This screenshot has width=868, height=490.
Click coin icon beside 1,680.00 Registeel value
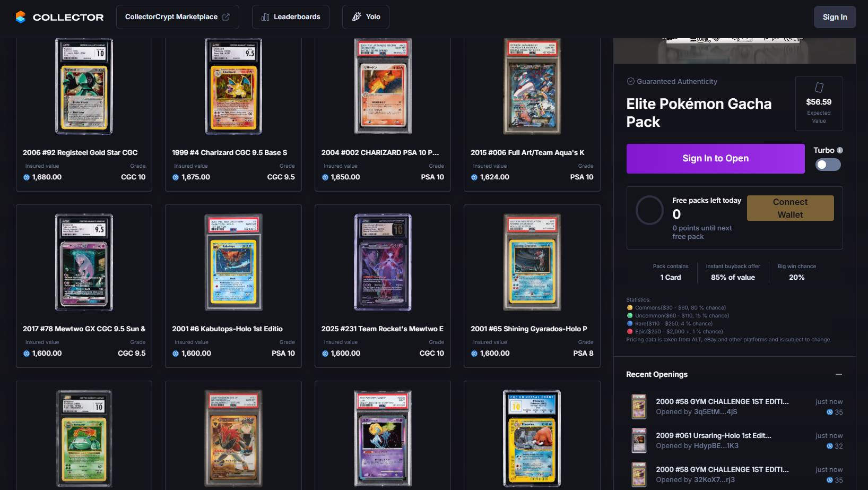click(27, 177)
